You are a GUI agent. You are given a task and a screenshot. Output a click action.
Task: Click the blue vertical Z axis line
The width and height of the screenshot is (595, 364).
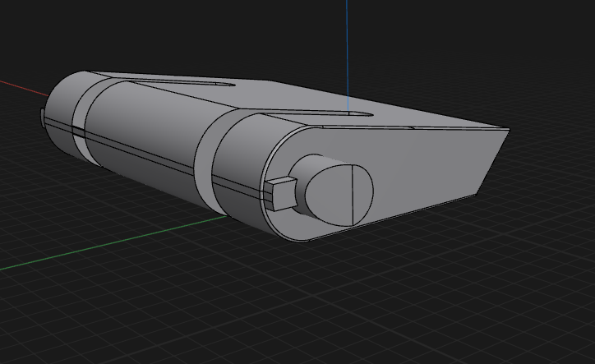click(347, 55)
